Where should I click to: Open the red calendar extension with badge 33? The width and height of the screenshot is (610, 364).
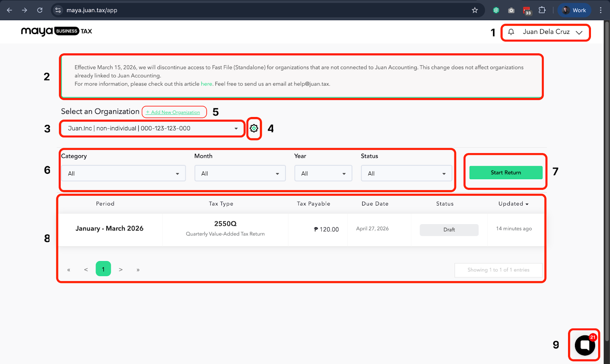[x=527, y=11]
